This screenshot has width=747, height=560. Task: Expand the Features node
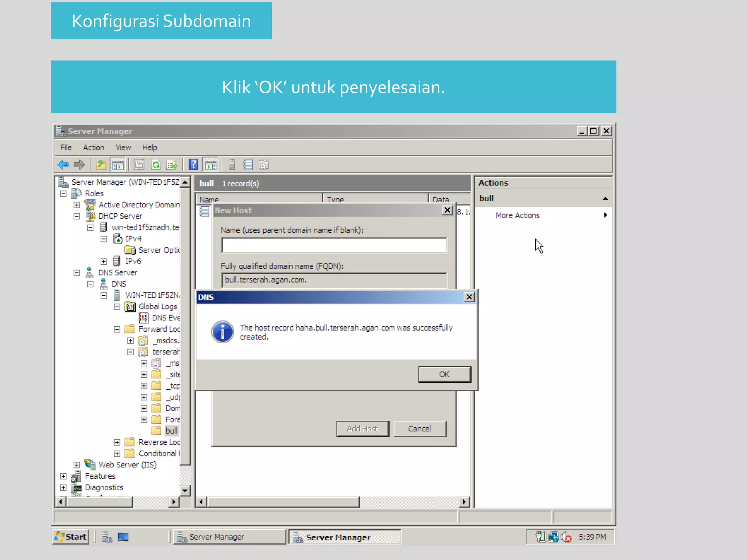(63, 476)
